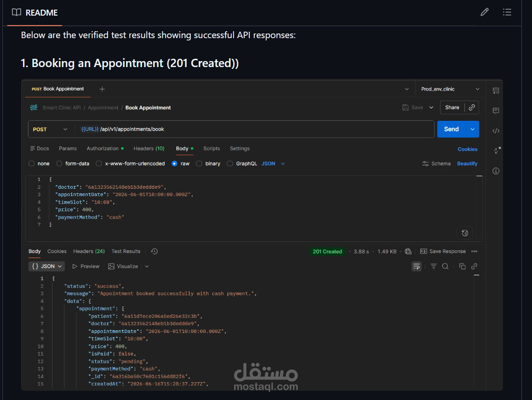
Task: Switch to the POST Book Appointment tab
Action: click(x=57, y=89)
